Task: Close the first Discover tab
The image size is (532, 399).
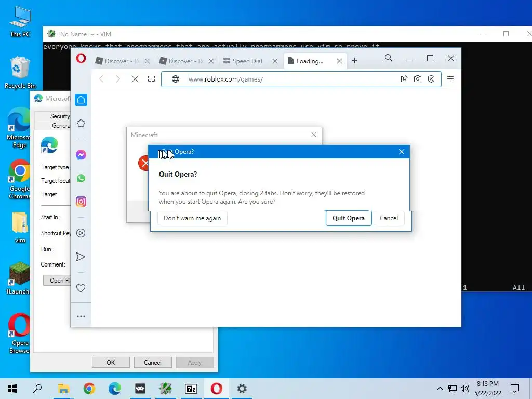Action: [147, 61]
